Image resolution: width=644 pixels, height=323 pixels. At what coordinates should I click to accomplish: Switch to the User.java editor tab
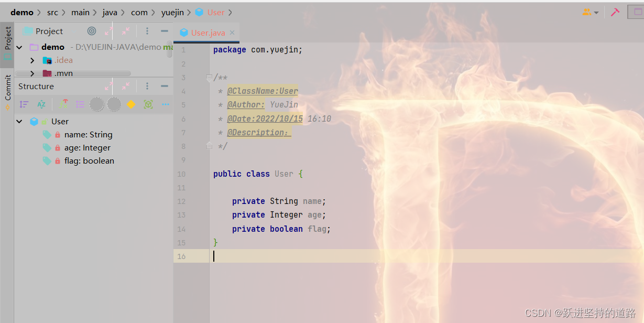(208, 33)
